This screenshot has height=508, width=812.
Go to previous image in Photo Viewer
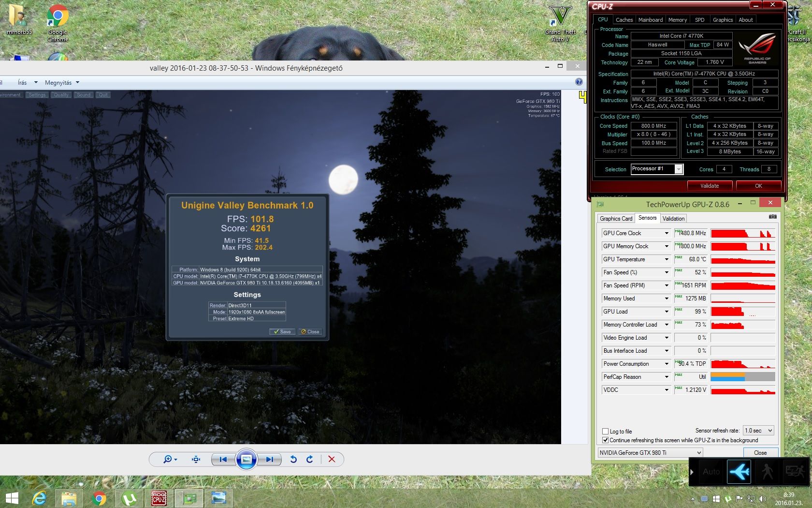(223, 459)
